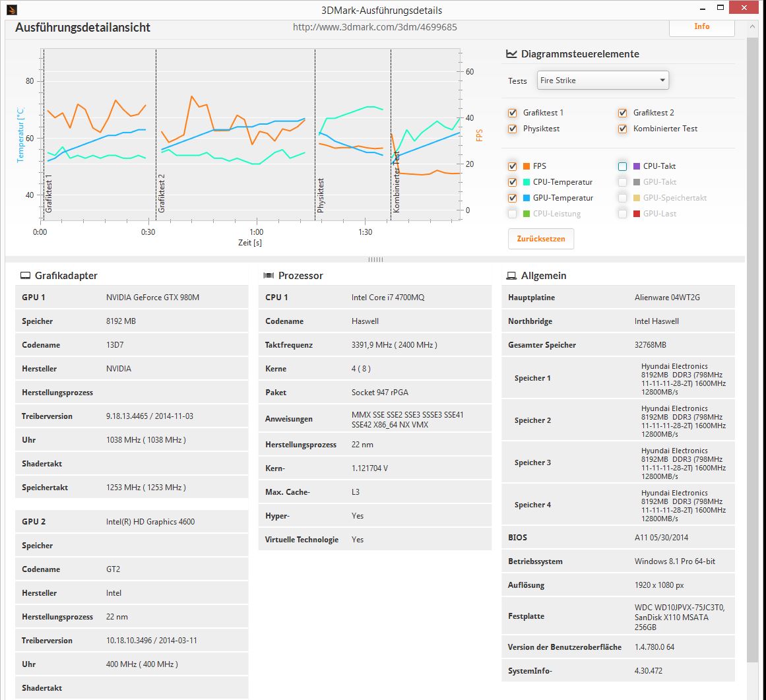The image size is (766, 700).
Task: Open the Tests dropdown showing Fire Strike
Action: coord(603,80)
